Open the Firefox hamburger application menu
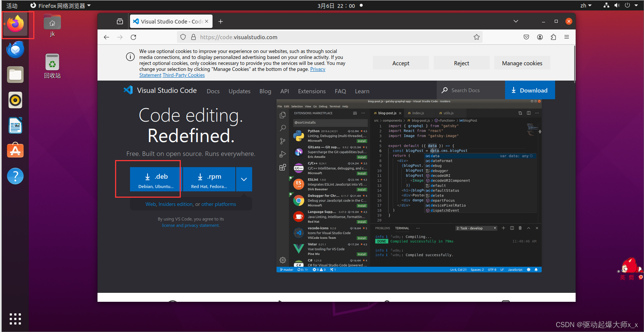 (567, 37)
